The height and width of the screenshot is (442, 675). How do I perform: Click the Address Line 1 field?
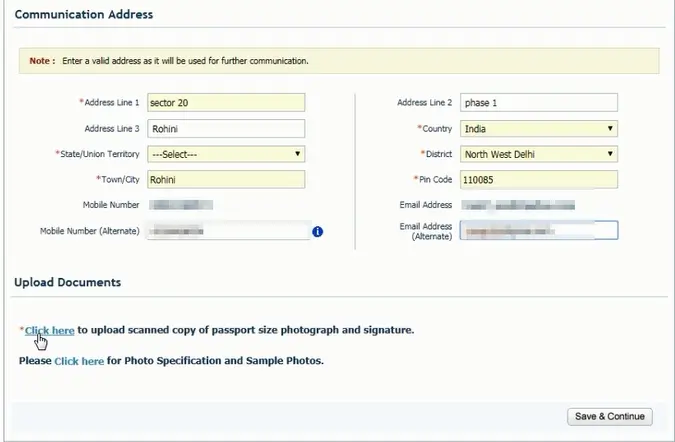pos(226,102)
